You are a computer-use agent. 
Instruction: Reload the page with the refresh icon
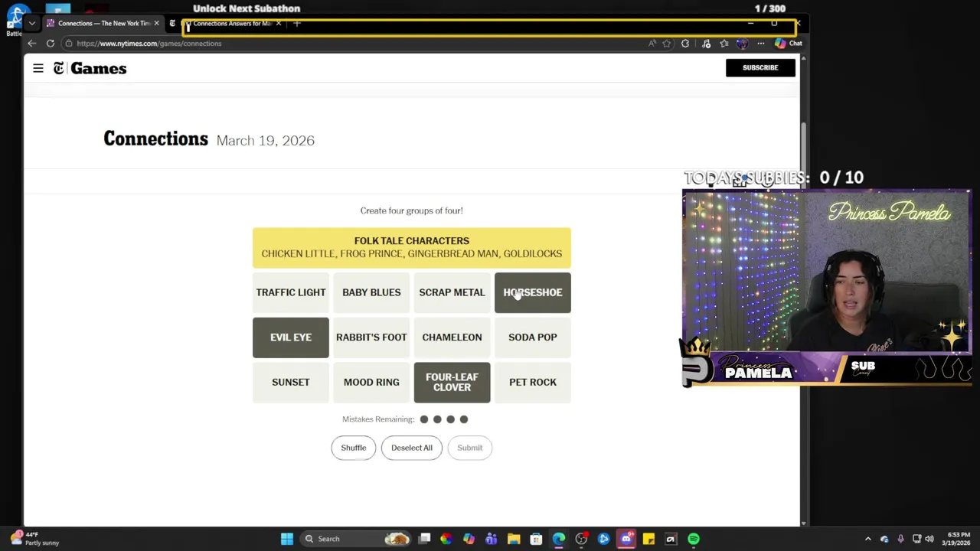click(51, 44)
